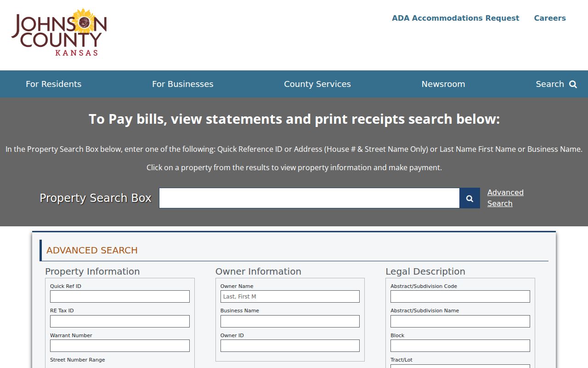588x368 pixels.
Task: Open the Careers link
Action: click(550, 18)
